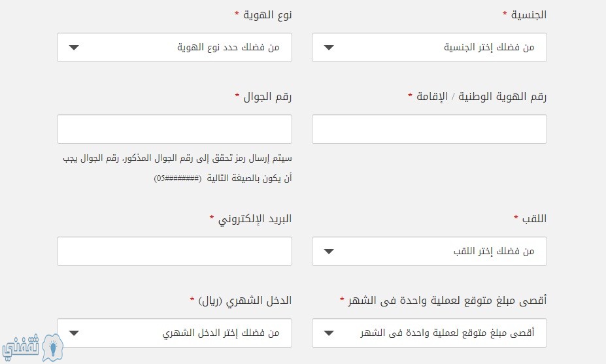
Task: Click the mobile number format hint text
Action: click(177, 168)
